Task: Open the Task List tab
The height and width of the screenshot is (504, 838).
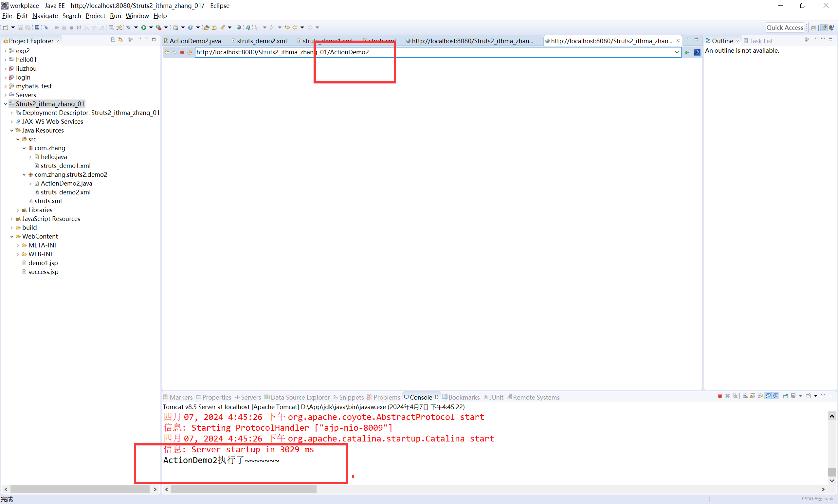Action: (x=758, y=41)
